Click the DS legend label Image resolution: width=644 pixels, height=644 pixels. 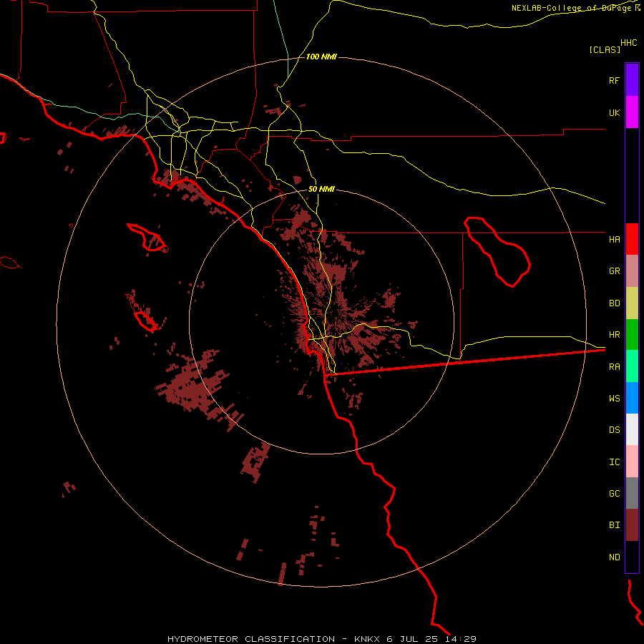[615, 429]
